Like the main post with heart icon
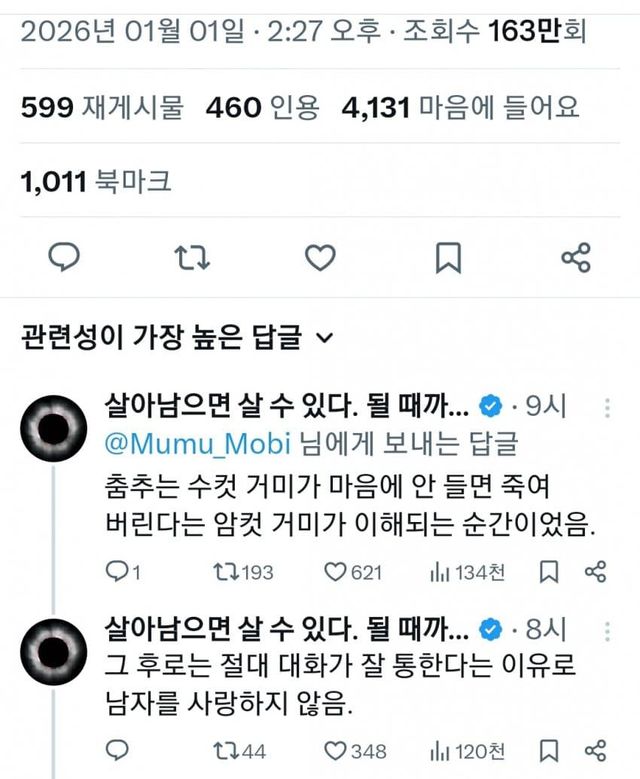Image resolution: width=640 pixels, height=779 pixels. click(x=320, y=258)
